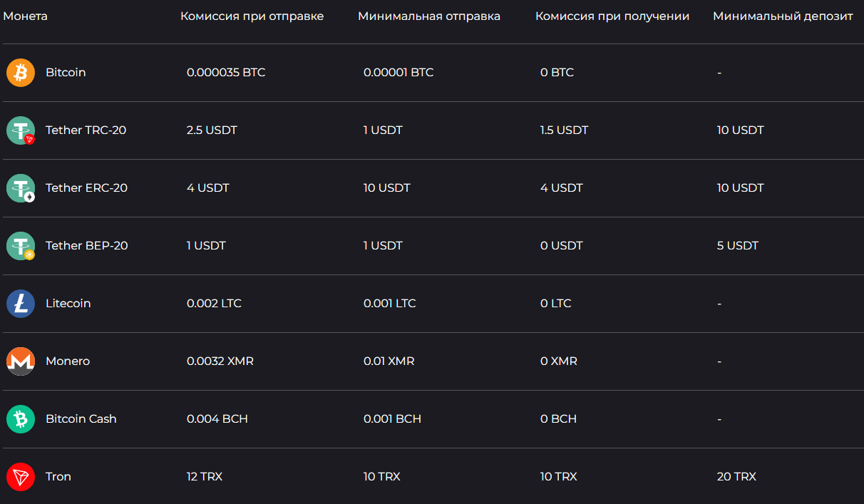This screenshot has width=864, height=504.
Task: Click the red Tron icon
Action: (21, 477)
